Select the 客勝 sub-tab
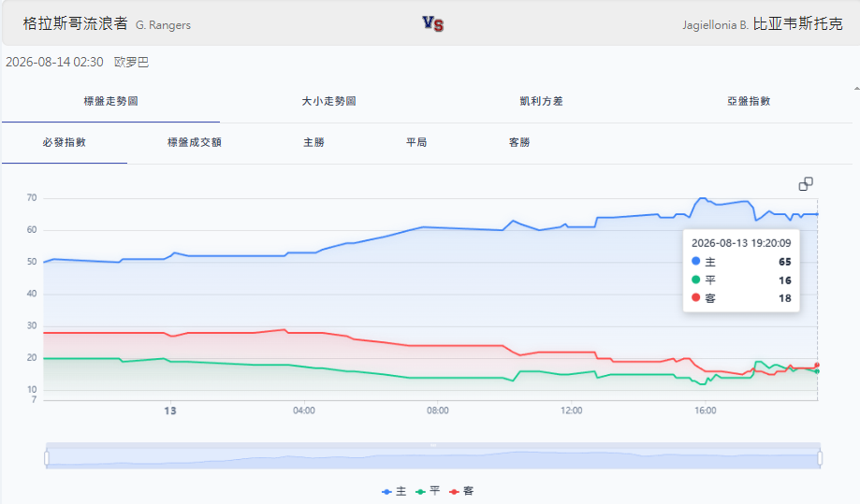Screen dimensions: 860x504 click(519, 142)
